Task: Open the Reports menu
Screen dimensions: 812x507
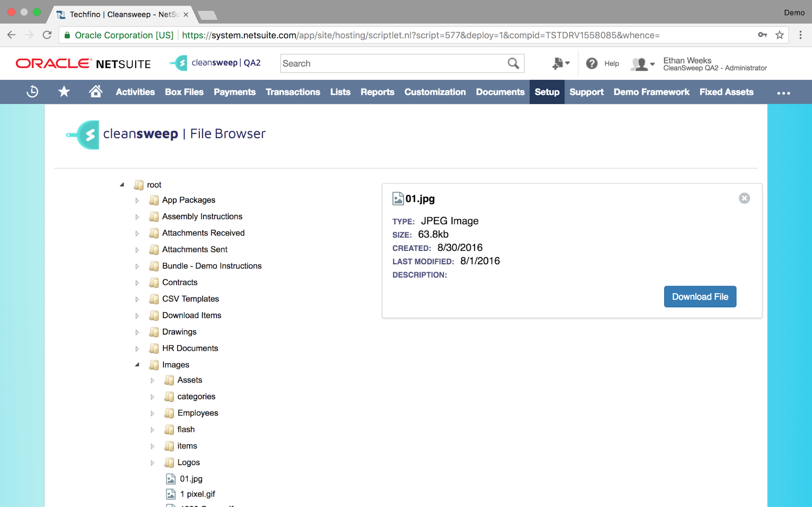Action: point(377,92)
